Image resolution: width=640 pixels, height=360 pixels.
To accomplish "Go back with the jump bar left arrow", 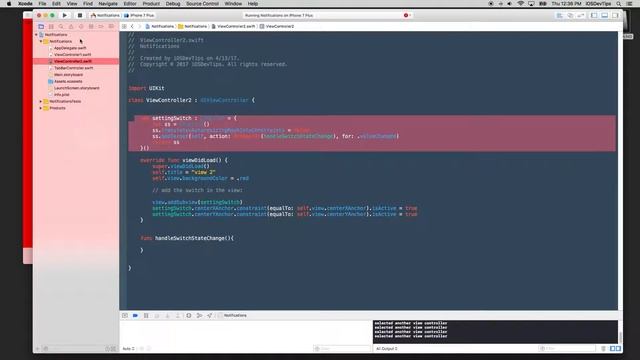I will [132, 27].
